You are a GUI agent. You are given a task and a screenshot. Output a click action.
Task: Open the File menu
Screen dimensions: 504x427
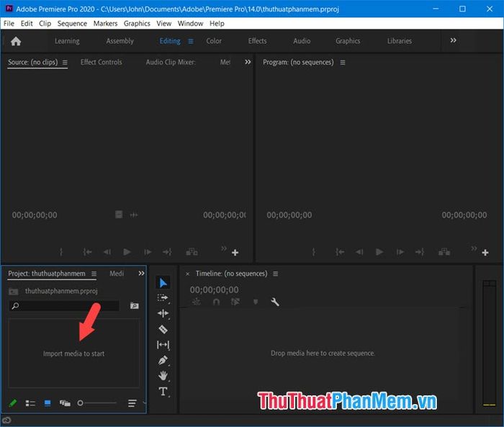click(x=9, y=24)
